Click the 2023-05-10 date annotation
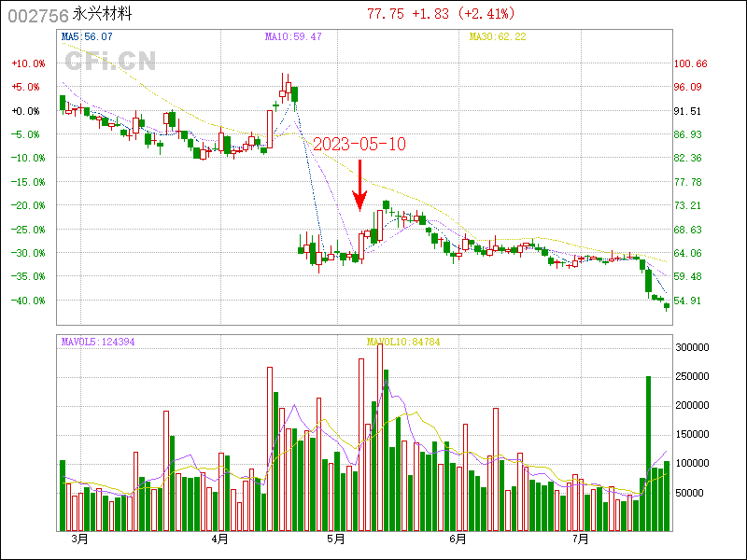Viewport: 747px width, 560px height. click(359, 145)
